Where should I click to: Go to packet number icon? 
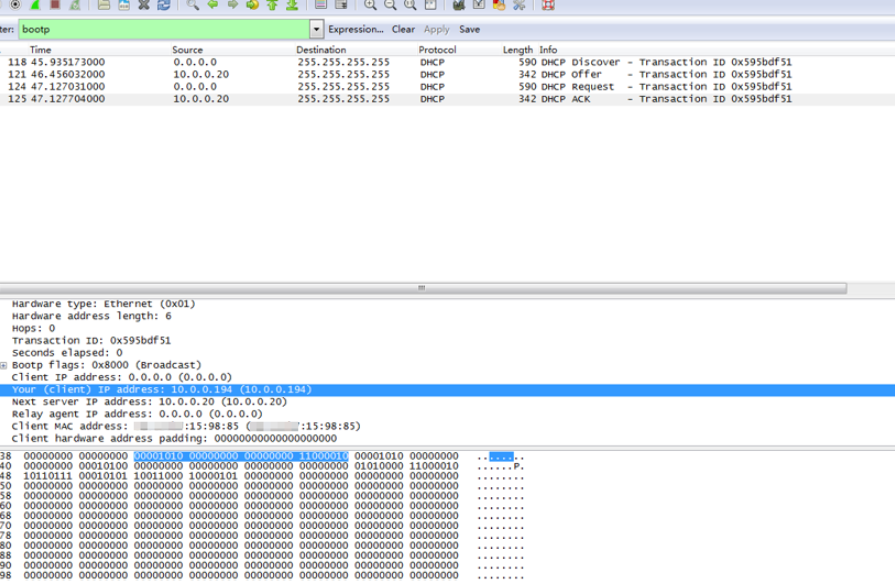click(252, 5)
